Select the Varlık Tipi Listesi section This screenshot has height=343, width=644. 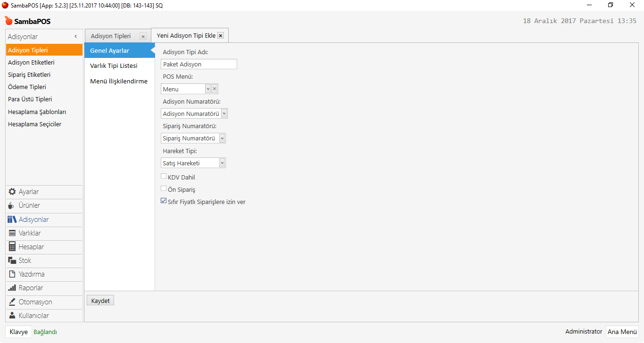click(114, 66)
